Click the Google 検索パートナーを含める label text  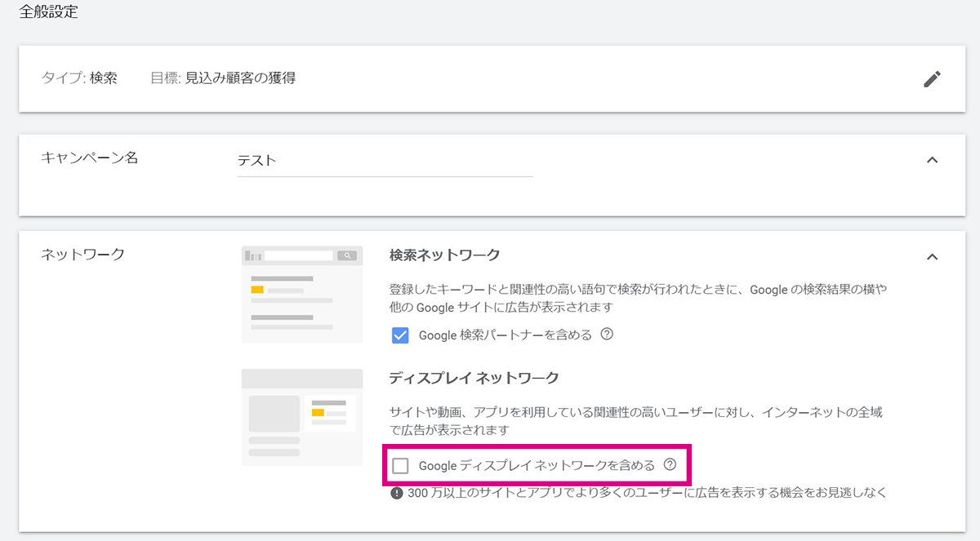click(x=505, y=335)
